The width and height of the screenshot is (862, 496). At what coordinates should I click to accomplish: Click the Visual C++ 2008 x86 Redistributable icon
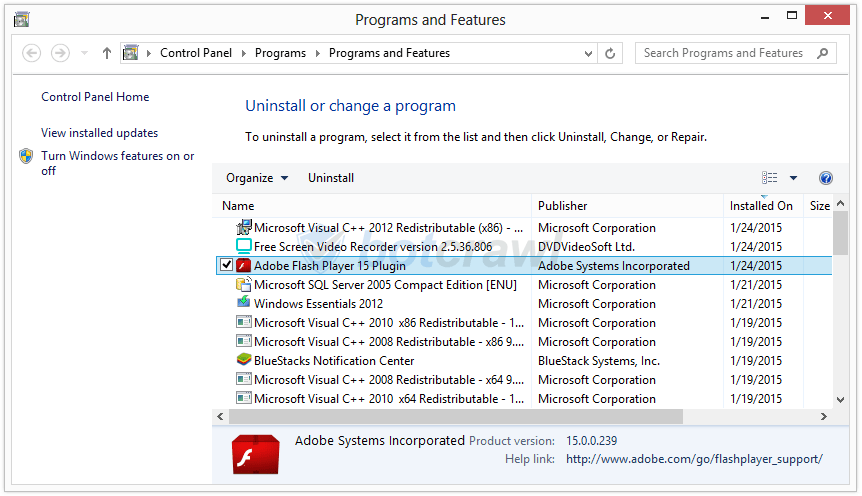click(244, 341)
